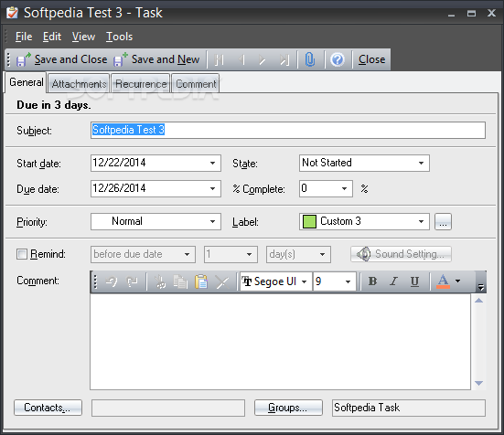Click the Copy icon in comment toolbar
The image size is (504, 435).
coord(180,281)
